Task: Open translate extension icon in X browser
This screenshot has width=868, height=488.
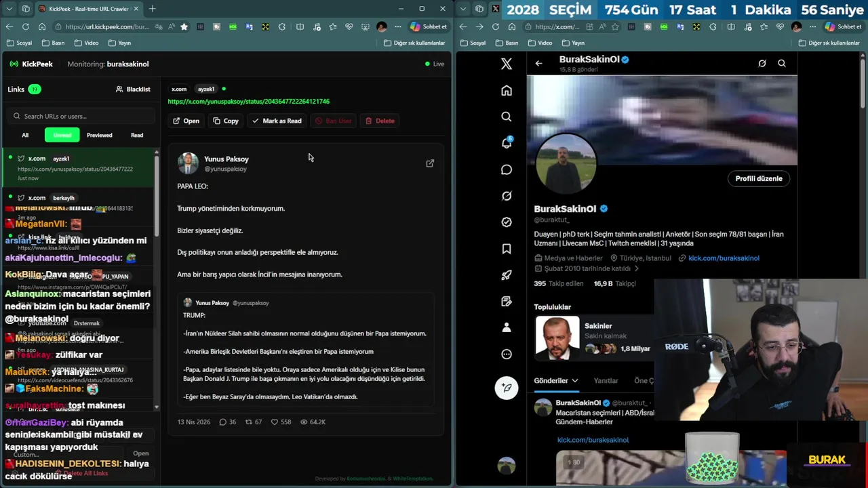Action: click(680, 26)
